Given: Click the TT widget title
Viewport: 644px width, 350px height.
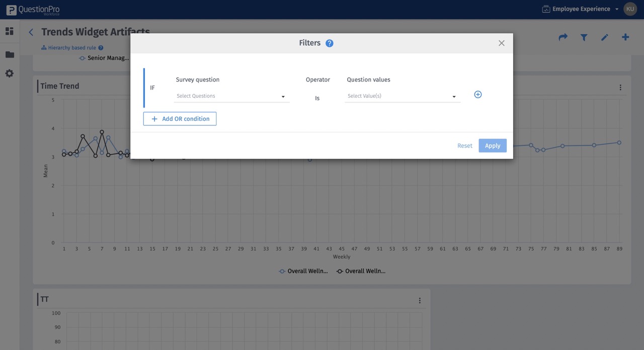Looking at the screenshot, I should (44, 299).
